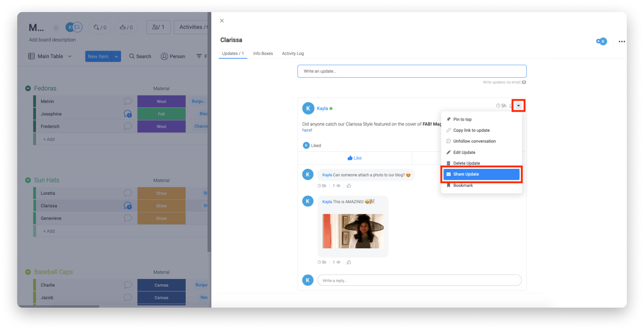
Task: Open Clarissa's conversation bubble
Action: click(x=128, y=206)
